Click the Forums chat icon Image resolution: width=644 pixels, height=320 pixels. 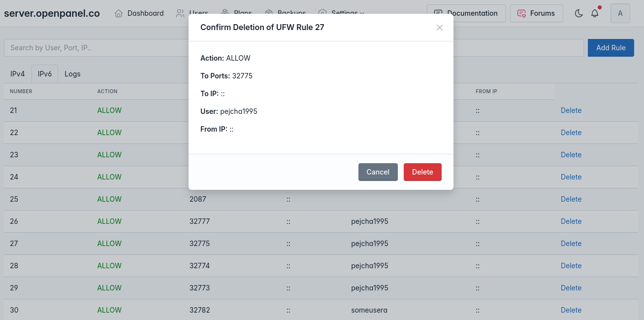point(521,13)
